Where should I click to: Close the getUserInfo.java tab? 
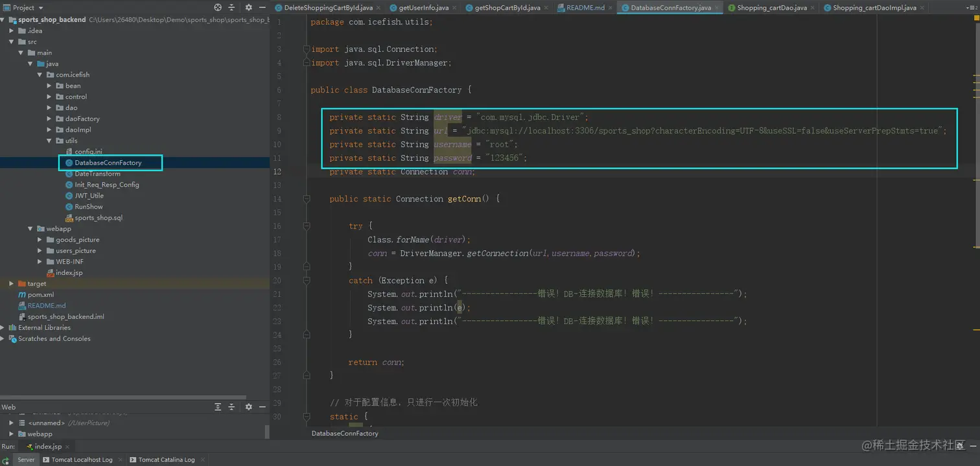point(454,8)
